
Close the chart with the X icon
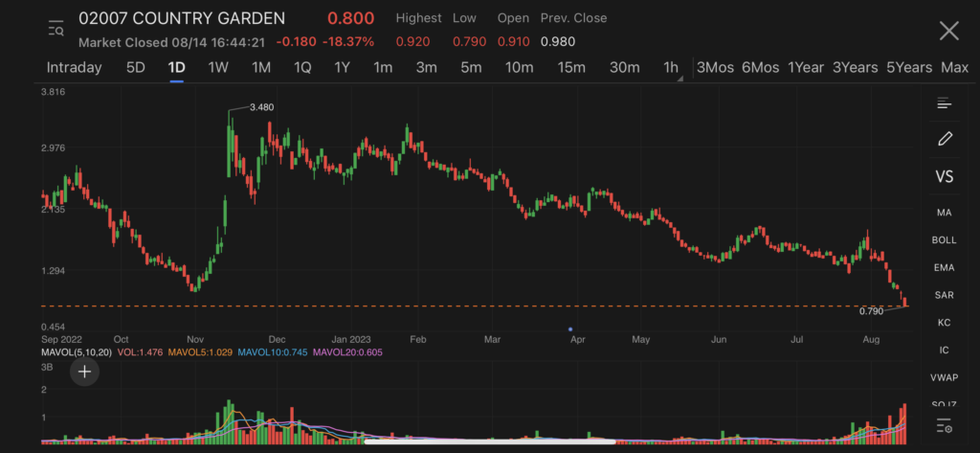tap(948, 30)
